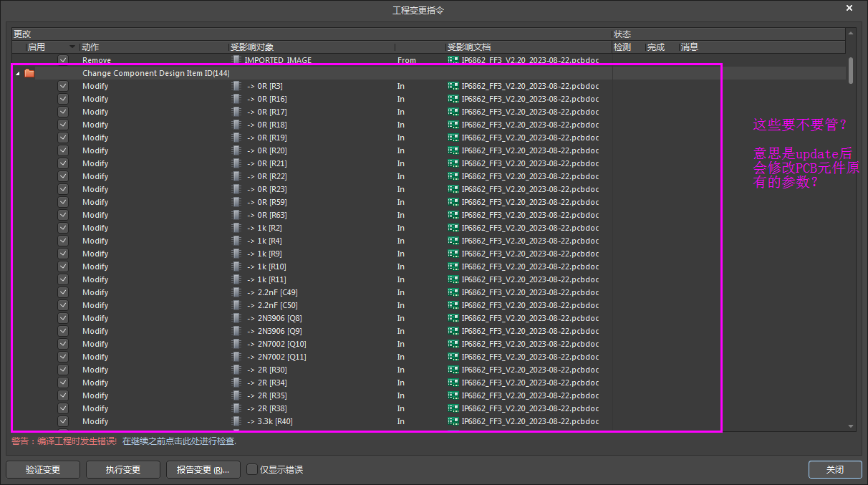Click the 'In' cell of the R16 row
This screenshot has width=868, height=485.
tap(401, 99)
